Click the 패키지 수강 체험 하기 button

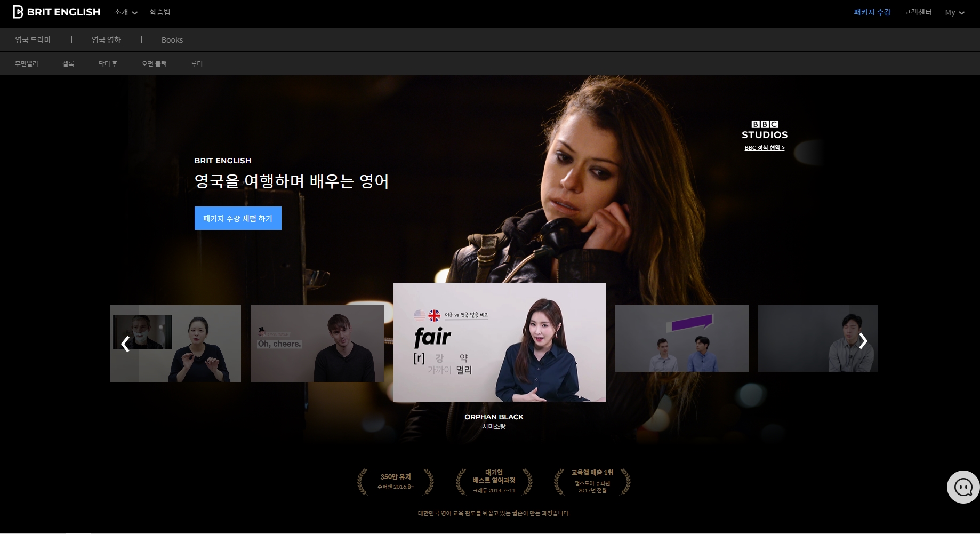[238, 218]
